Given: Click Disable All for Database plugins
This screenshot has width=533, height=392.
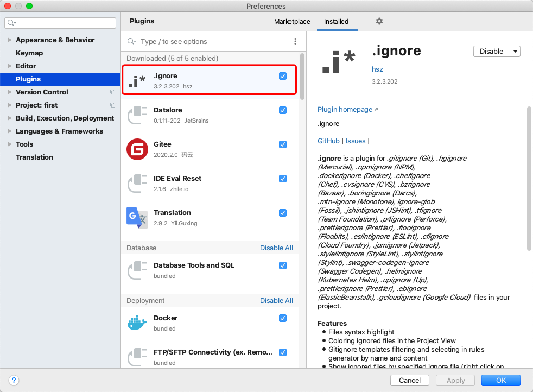Looking at the screenshot, I should coord(276,248).
